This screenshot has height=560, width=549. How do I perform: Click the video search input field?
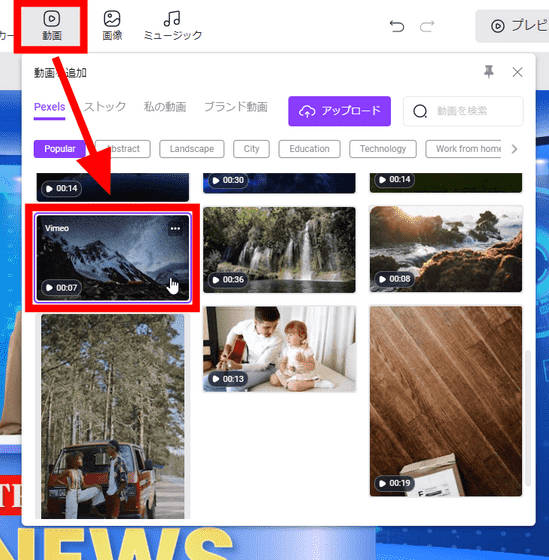463,111
